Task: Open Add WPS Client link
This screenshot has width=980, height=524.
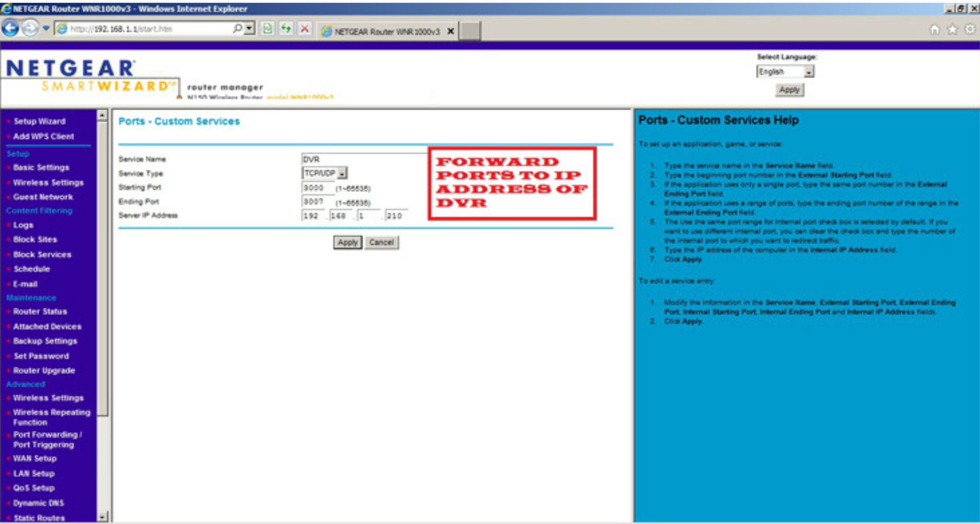Action: tap(43, 136)
